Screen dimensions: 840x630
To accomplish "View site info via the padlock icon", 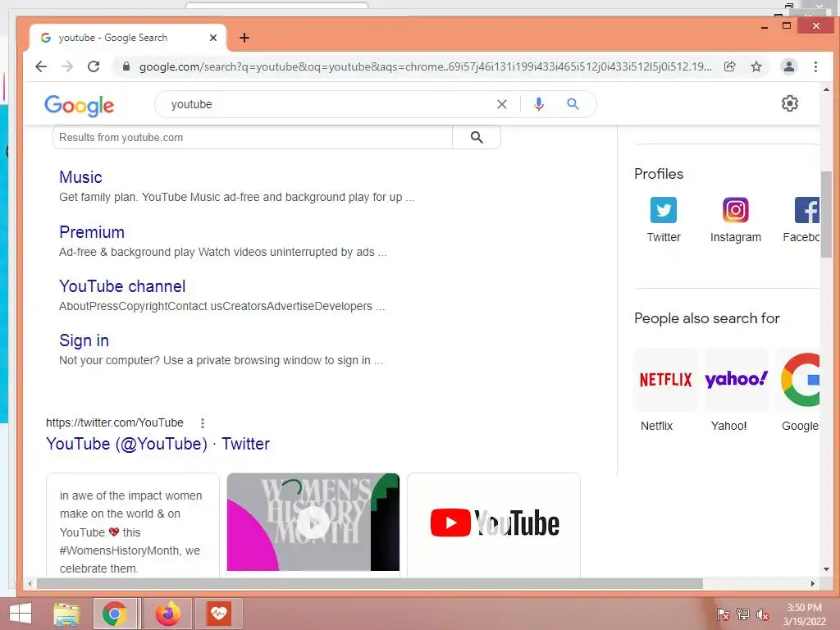I will [126, 66].
